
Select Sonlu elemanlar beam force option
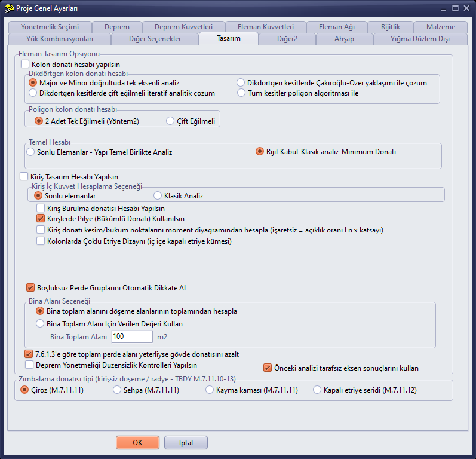pyautogui.click(x=38, y=195)
